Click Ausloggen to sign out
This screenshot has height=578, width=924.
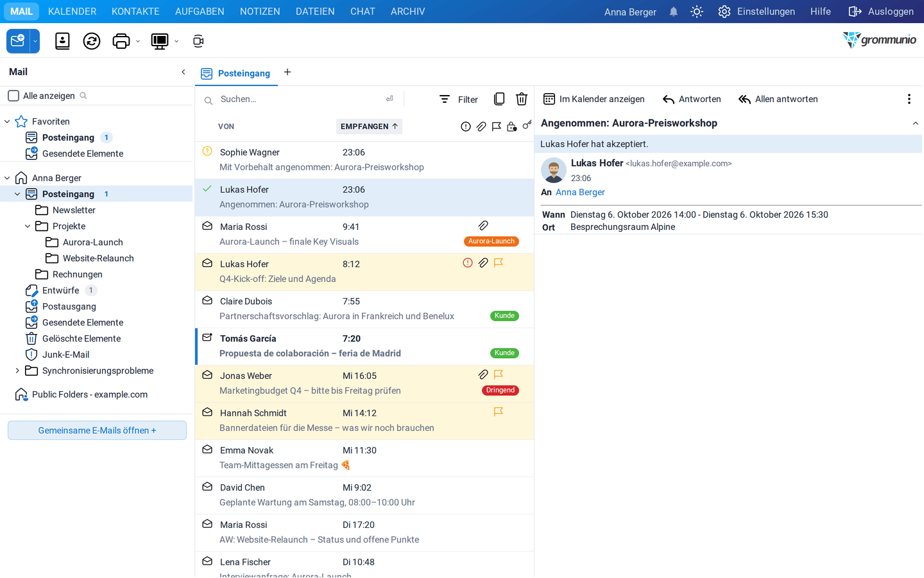pyautogui.click(x=881, y=12)
